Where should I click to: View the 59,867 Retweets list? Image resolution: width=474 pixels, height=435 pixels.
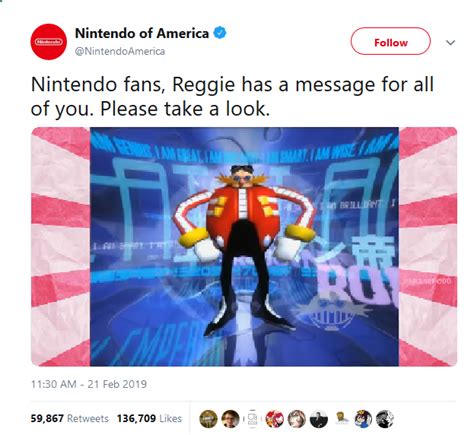[x=69, y=418]
